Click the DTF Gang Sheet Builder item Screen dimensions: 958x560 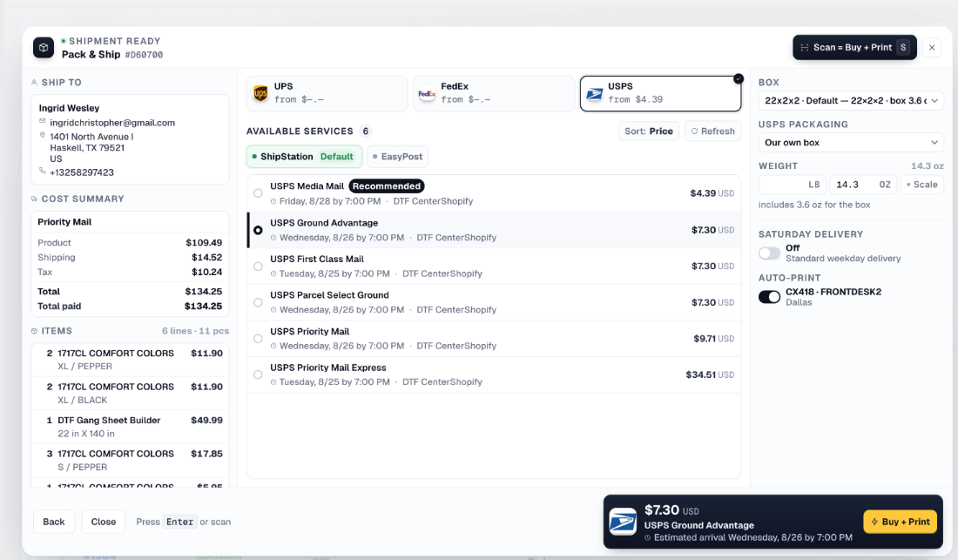coord(130,427)
